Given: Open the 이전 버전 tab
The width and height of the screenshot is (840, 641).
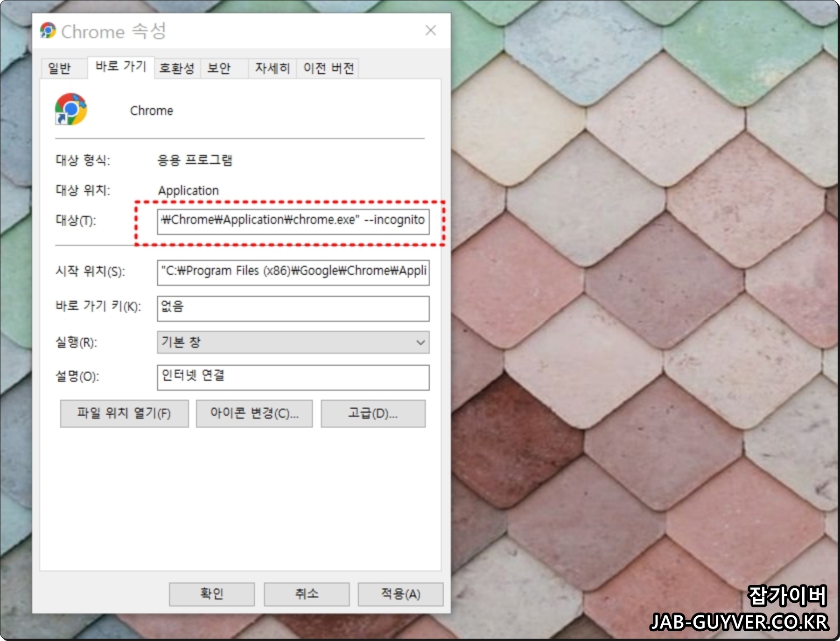Looking at the screenshot, I should [x=329, y=68].
